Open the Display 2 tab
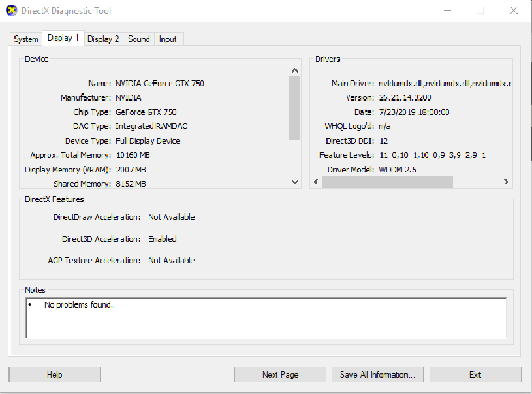Viewport: 532px width, 394px height. (103, 39)
